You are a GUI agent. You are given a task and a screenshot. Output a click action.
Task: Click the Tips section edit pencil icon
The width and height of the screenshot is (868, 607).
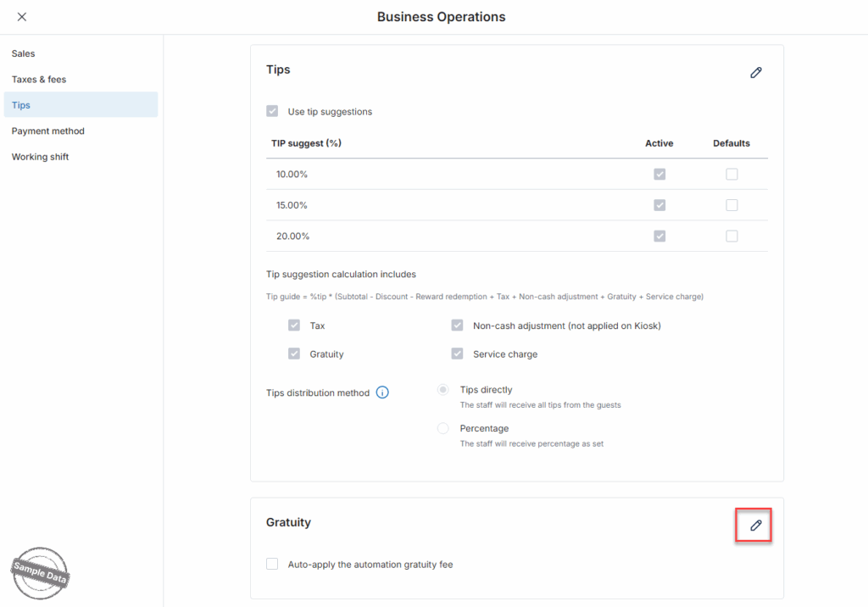tap(755, 73)
